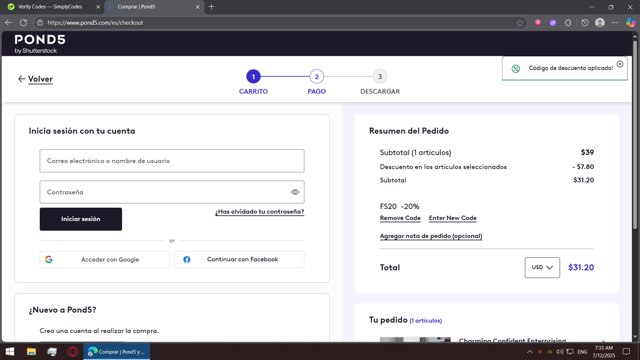This screenshot has width=640, height=360.
Task: Open a new browser tab
Action: click(211, 7)
